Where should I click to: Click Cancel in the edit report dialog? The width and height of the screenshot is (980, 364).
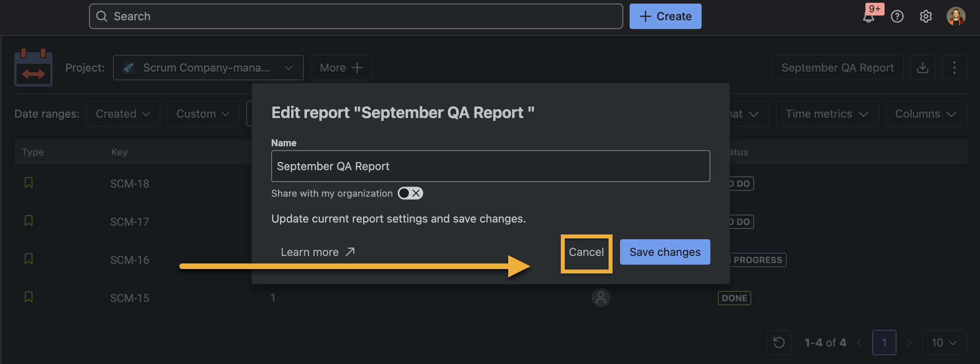click(x=586, y=252)
